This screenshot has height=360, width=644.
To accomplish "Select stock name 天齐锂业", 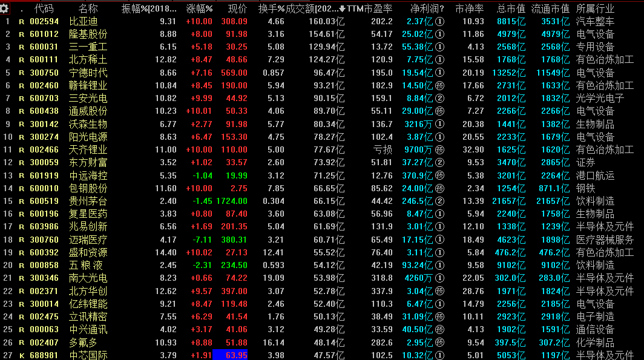I will coord(88,150).
